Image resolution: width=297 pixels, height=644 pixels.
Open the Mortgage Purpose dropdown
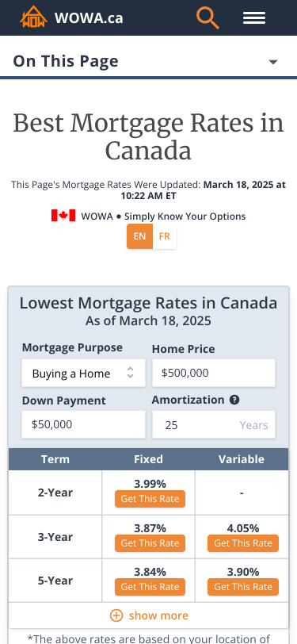tap(83, 373)
